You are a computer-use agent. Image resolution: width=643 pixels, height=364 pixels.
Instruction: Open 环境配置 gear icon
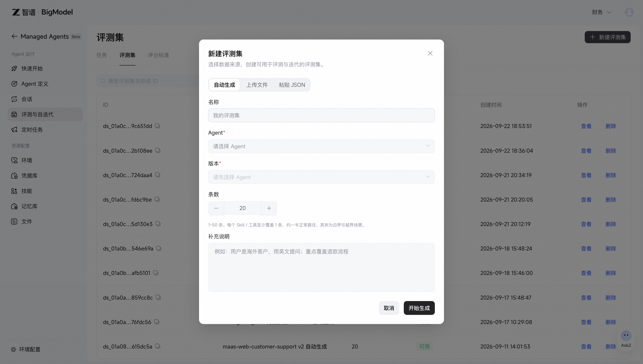coord(13,349)
